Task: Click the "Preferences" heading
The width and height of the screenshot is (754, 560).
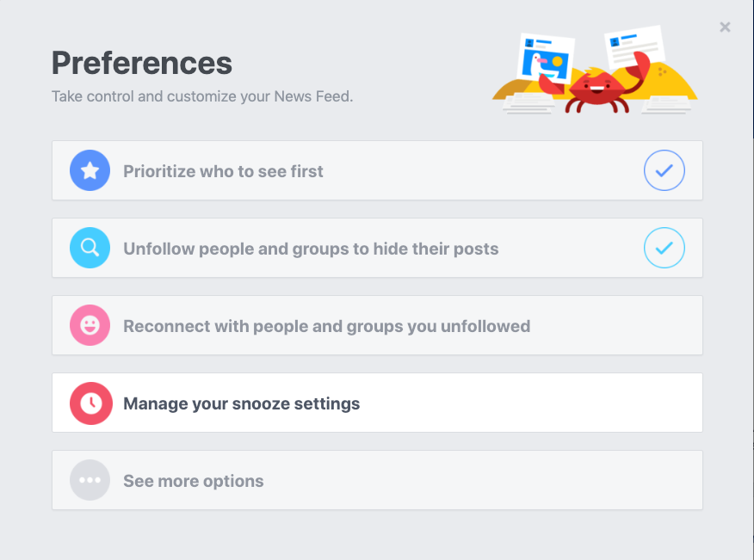Action: (142, 64)
